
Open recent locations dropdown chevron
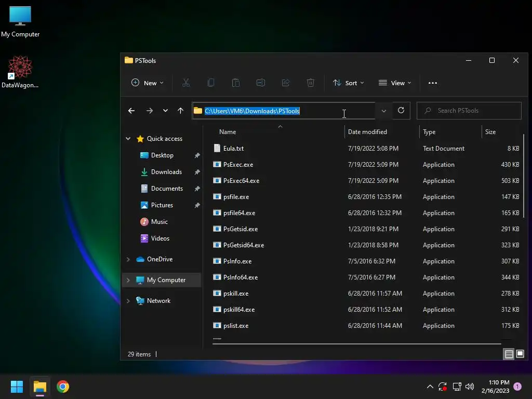tap(165, 111)
